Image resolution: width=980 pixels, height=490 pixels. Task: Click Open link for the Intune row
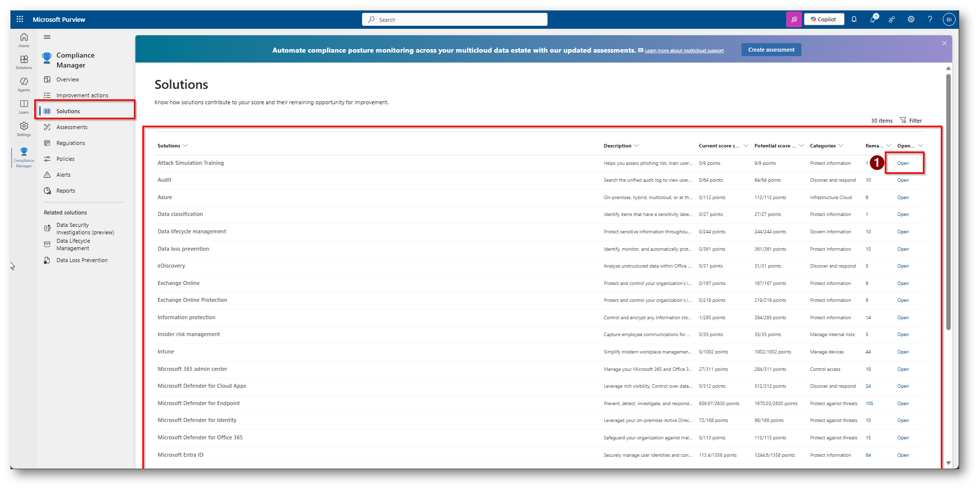[903, 352]
